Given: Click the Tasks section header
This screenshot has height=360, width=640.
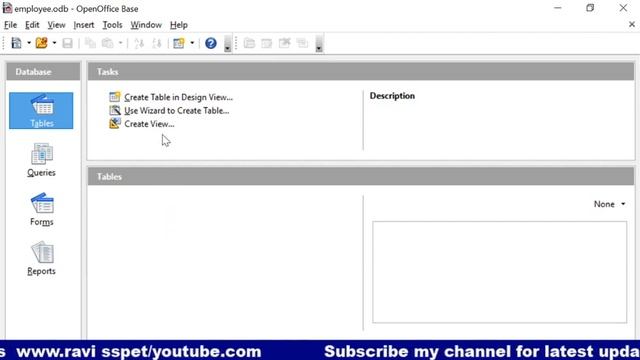Looking at the screenshot, I should click(361, 72).
